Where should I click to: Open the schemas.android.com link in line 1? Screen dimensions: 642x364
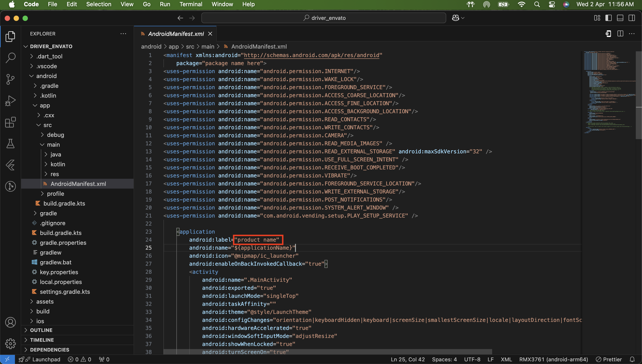coord(311,55)
